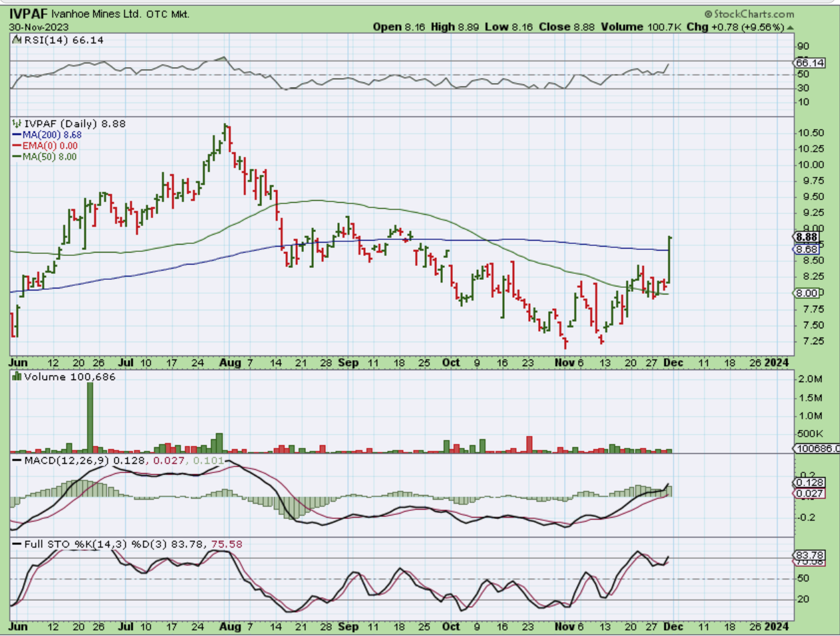This screenshot has height=636, width=840.
Task: Click the black dash before MACD label
Action: (x=17, y=460)
